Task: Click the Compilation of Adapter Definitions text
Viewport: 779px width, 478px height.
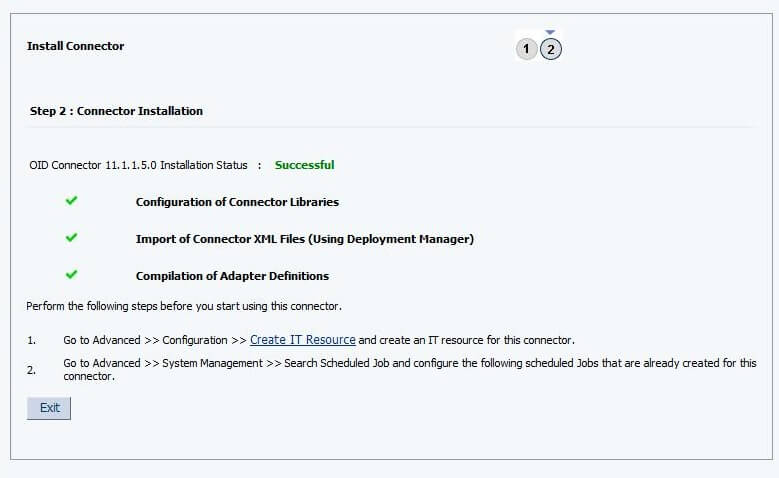Action: (x=232, y=276)
